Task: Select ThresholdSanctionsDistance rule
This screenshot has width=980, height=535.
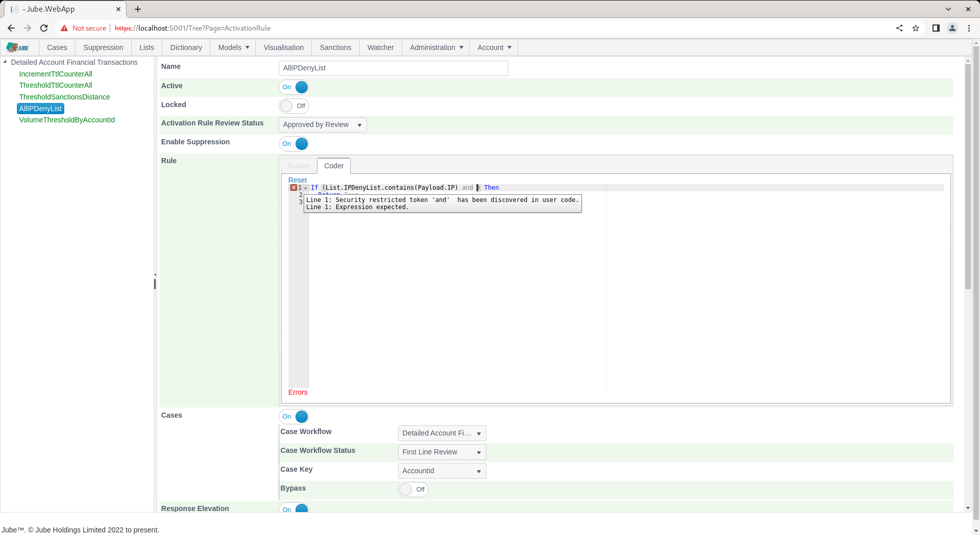Action: (x=64, y=97)
